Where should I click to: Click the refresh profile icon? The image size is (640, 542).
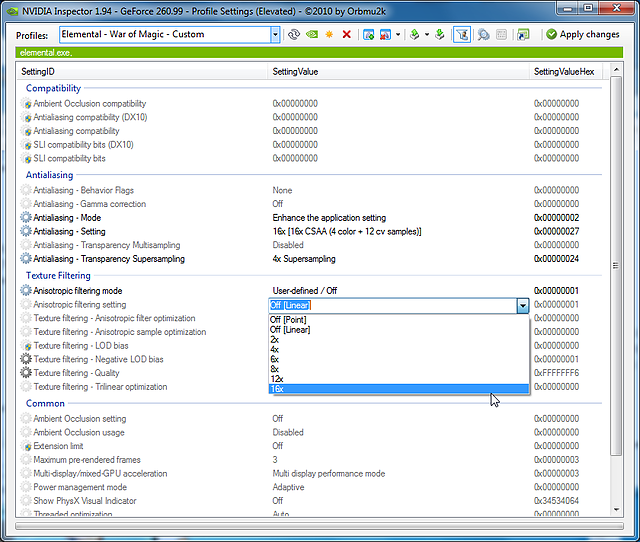(x=294, y=35)
